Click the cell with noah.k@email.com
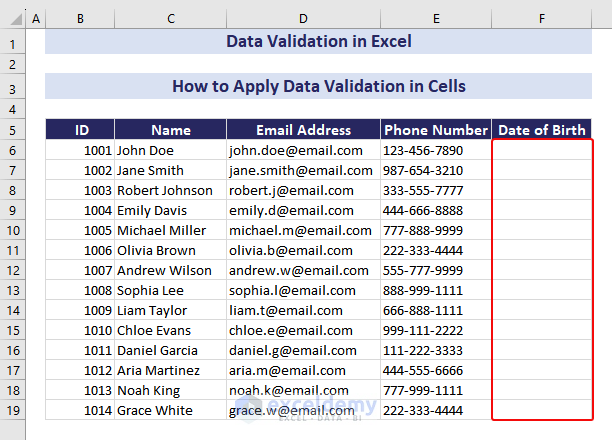This screenshot has width=612, height=440. tap(303, 390)
